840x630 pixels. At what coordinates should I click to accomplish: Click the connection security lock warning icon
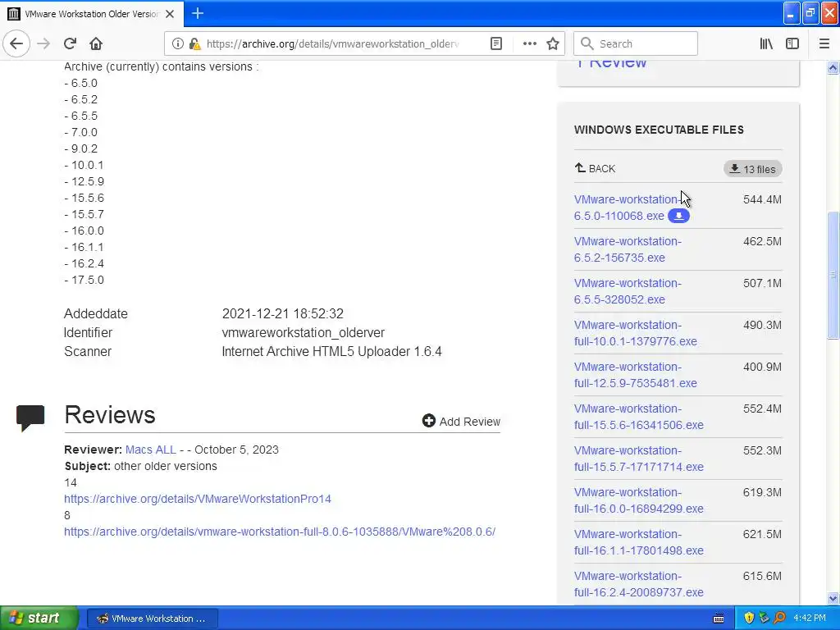point(194,44)
